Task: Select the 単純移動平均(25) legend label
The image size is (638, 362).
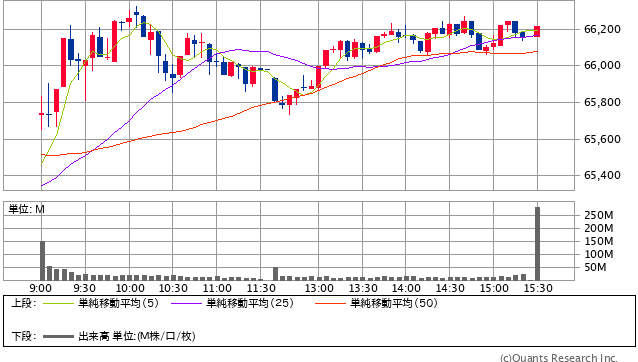Action: click(250, 303)
